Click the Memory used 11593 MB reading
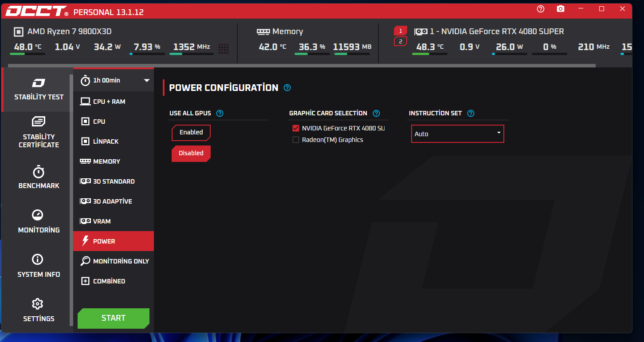644x342 pixels. coord(352,47)
